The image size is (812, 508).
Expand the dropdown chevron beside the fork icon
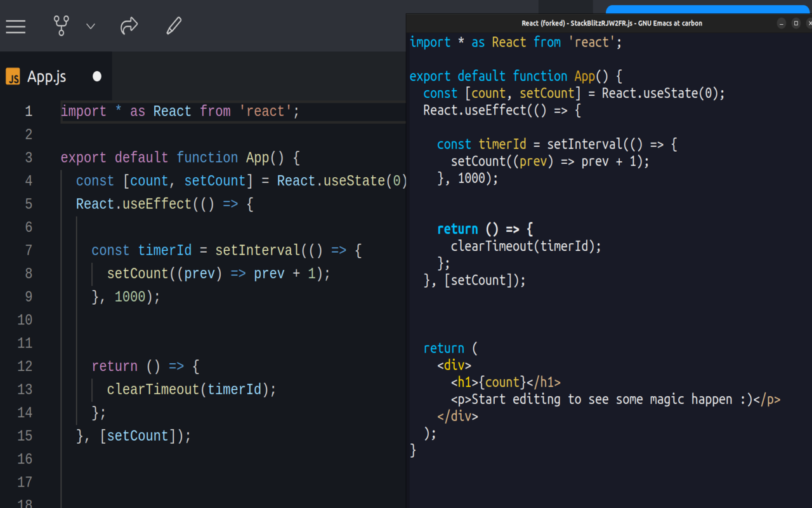pyautogui.click(x=91, y=27)
